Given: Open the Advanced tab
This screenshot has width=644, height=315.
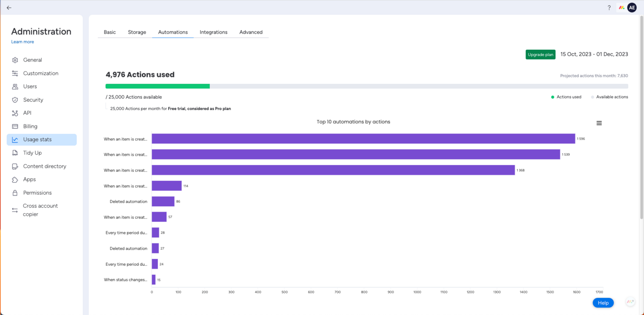Looking at the screenshot, I should 251,32.
